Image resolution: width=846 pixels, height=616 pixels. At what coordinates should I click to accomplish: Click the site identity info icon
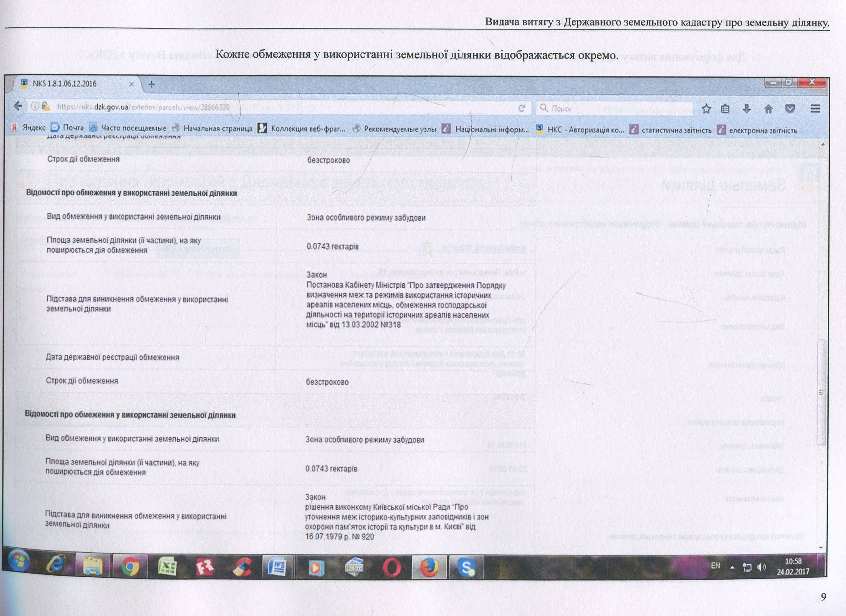(35, 106)
